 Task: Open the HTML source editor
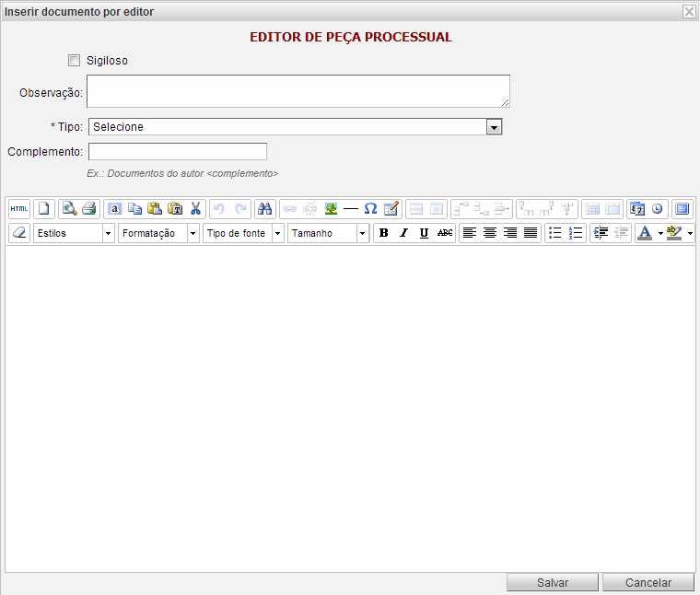[x=19, y=208]
